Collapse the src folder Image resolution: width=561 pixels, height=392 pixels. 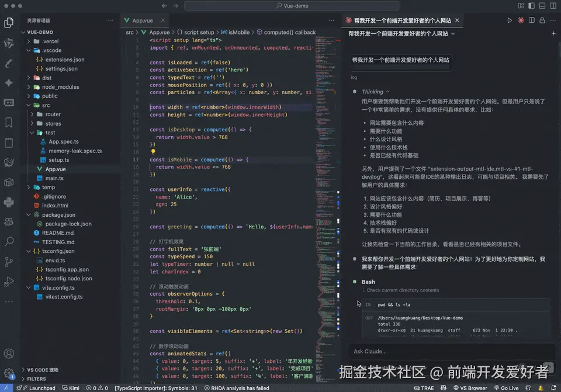[x=29, y=105]
